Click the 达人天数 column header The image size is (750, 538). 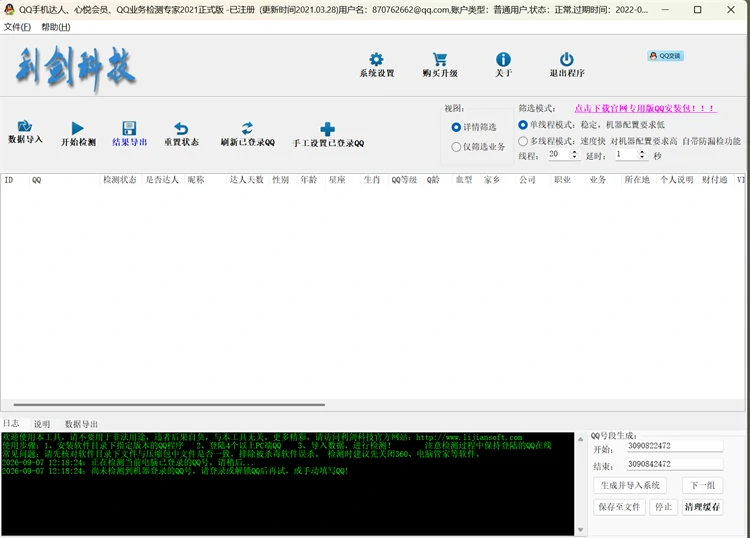click(x=246, y=180)
